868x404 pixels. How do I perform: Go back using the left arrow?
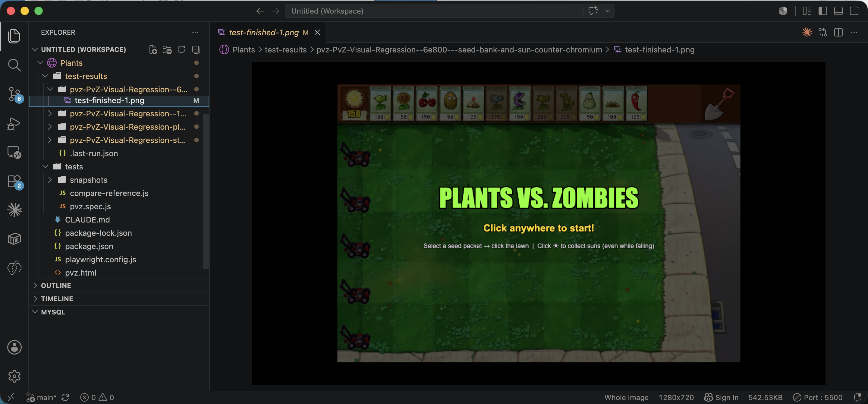[260, 11]
